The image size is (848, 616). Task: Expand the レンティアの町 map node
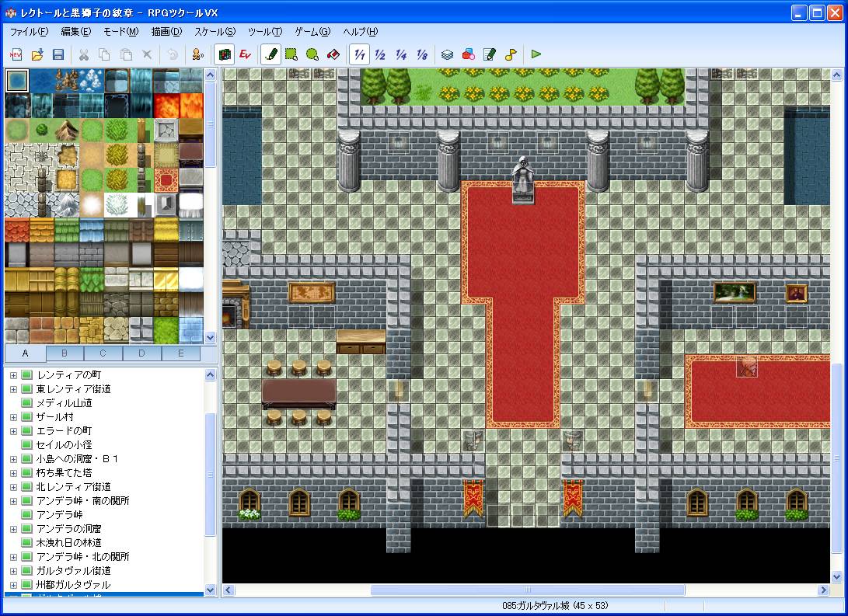(13, 375)
